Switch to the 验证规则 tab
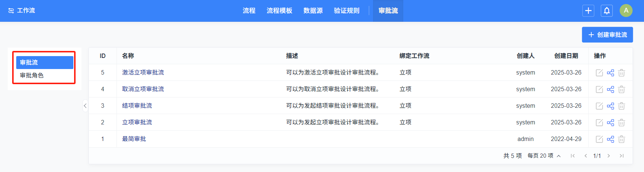The width and height of the screenshot is (644, 172). tap(347, 11)
